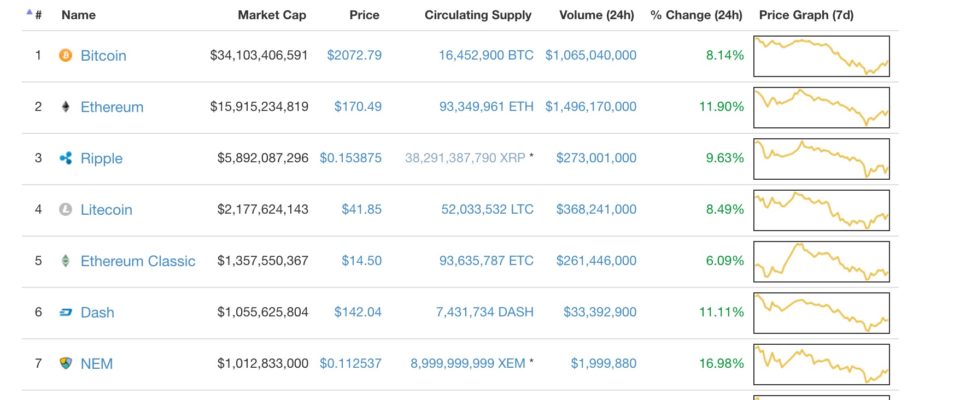Open the Bitcoin name link
This screenshot has height=400, width=960.
[103, 56]
